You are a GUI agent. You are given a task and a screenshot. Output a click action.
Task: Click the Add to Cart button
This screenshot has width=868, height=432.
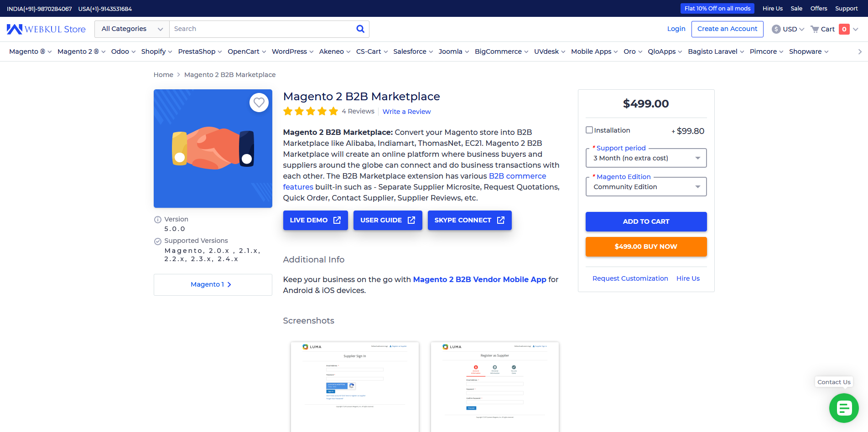(x=646, y=221)
